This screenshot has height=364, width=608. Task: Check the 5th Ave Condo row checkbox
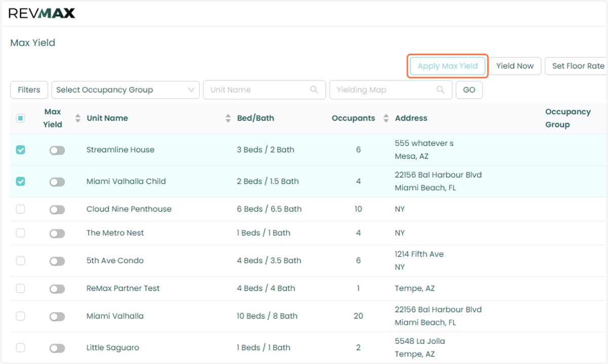[x=20, y=261]
